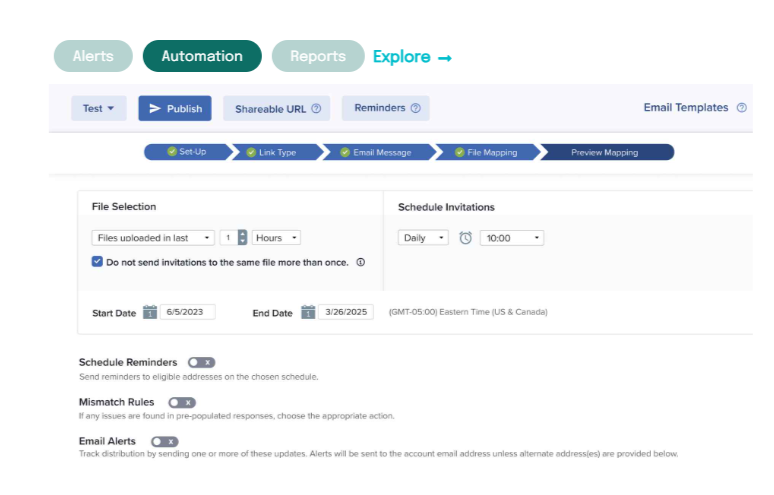This screenshot has height=495, width=774.
Task: Click the green checkmark on Link Type step
Action: (x=251, y=152)
